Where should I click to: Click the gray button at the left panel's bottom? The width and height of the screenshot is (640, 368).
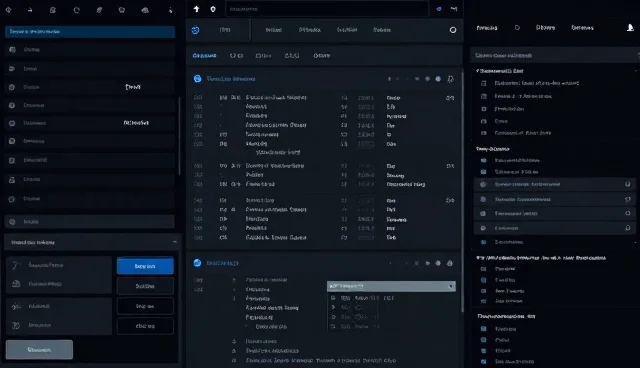point(39,350)
